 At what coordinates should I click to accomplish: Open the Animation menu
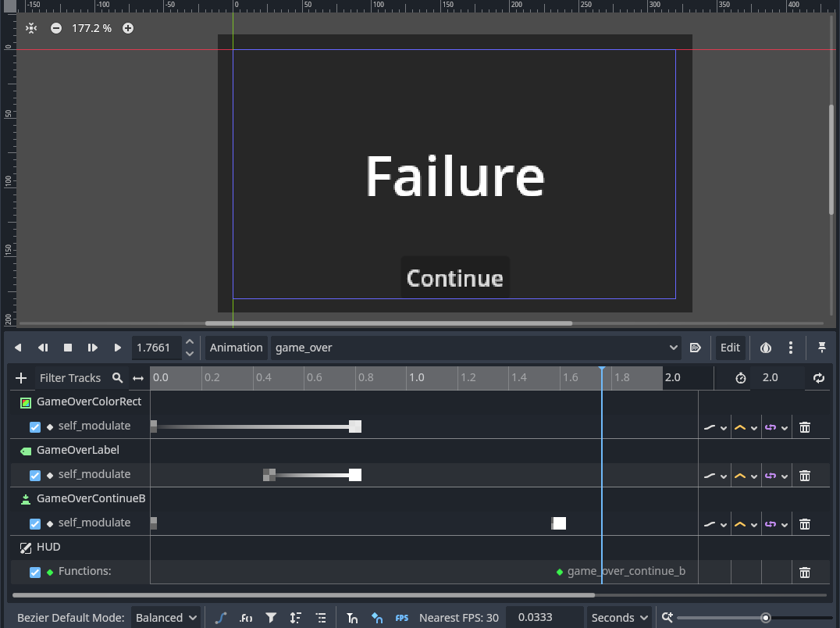point(237,348)
